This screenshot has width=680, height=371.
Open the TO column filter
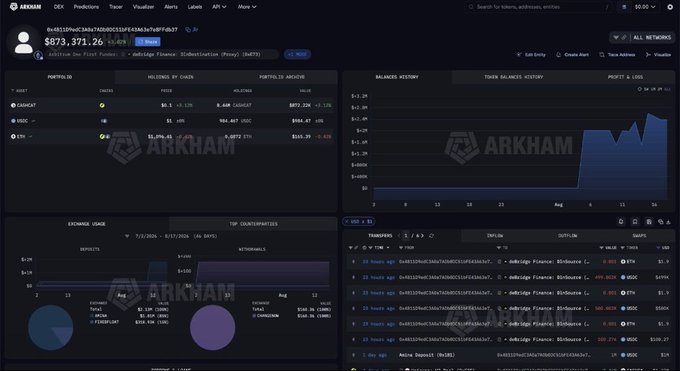(x=499, y=248)
